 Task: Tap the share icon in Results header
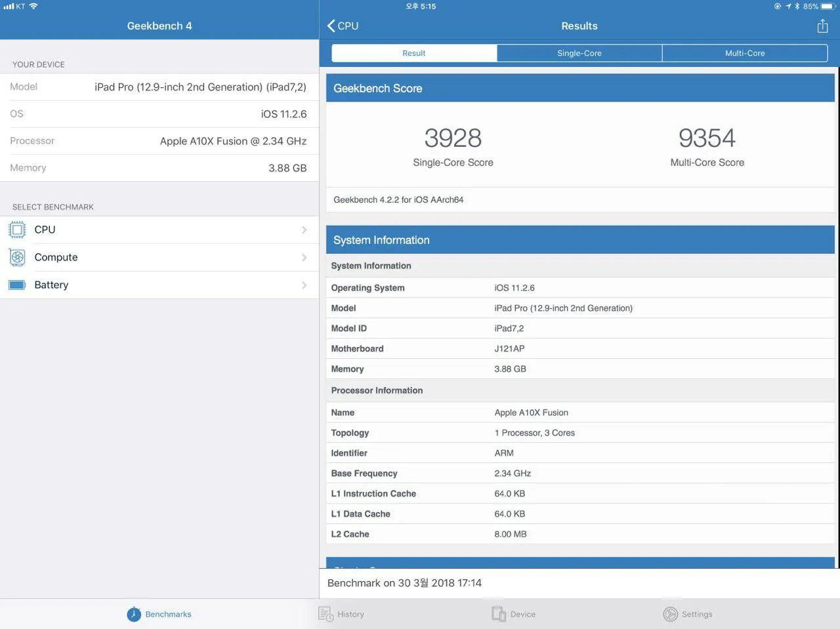tap(822, 26)
